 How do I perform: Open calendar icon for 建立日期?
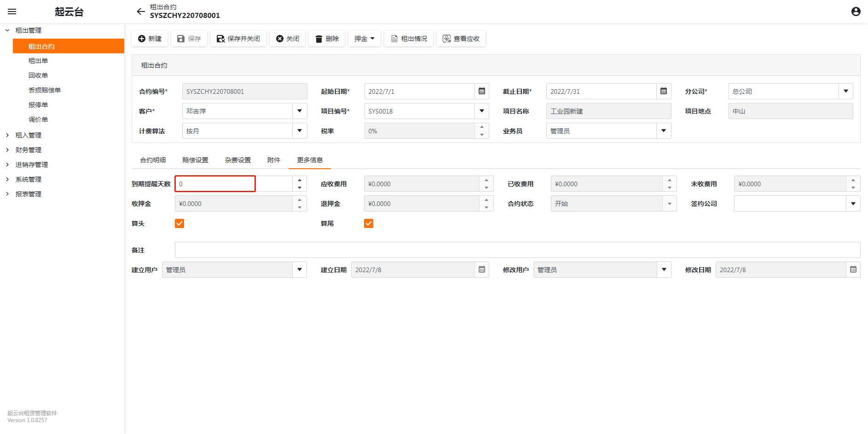(482, 269)
